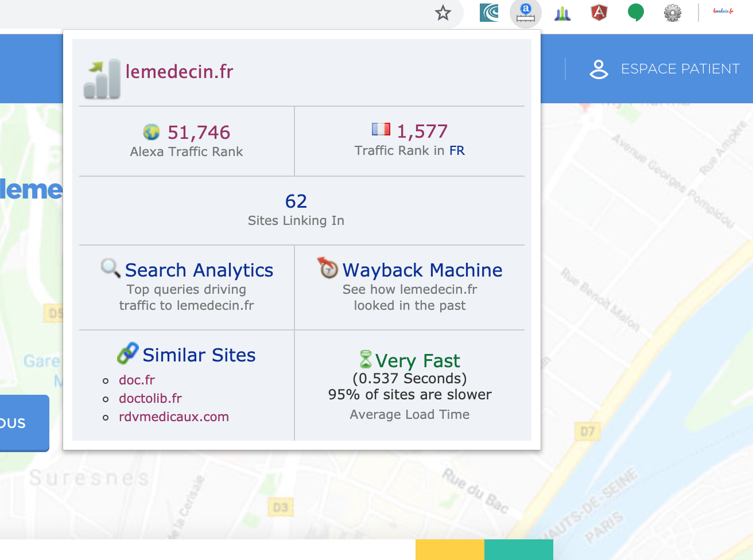Screen dimensions: 753x560
Task: Visit similar site doctolib.fr
Action: click(x=150, y=398)
